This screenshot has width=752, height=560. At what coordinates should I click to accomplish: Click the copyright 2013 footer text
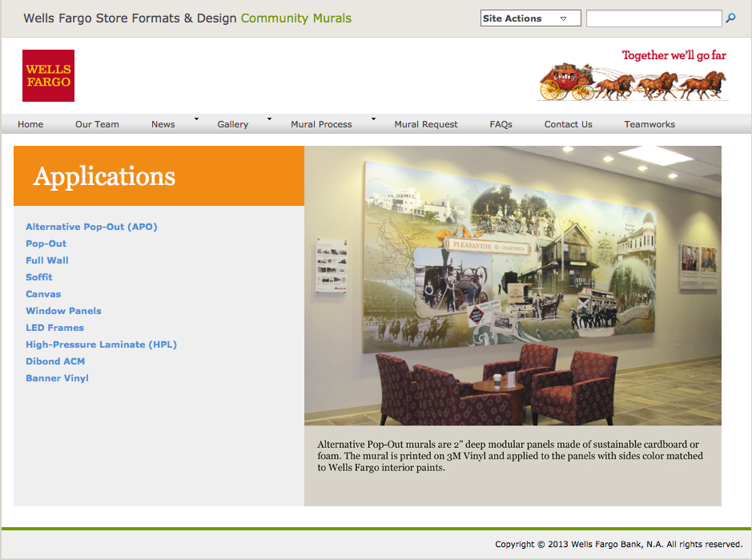619,544
